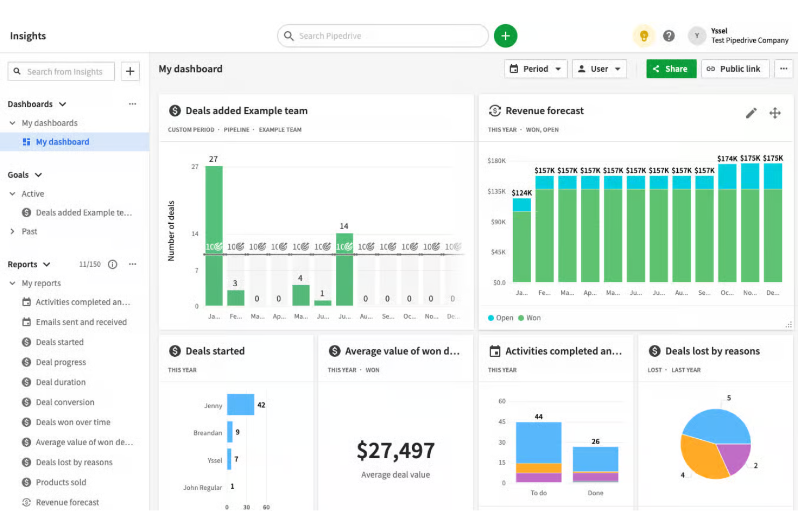Click the lightbulb suggestions icon

point(644,36)
